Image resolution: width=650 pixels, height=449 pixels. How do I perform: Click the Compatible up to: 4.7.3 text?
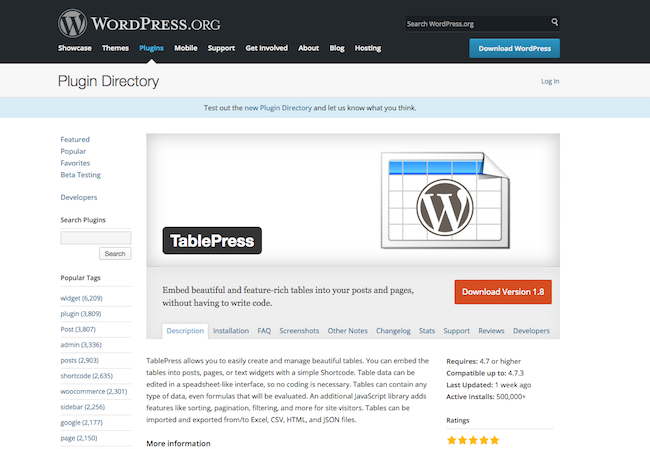485,373
